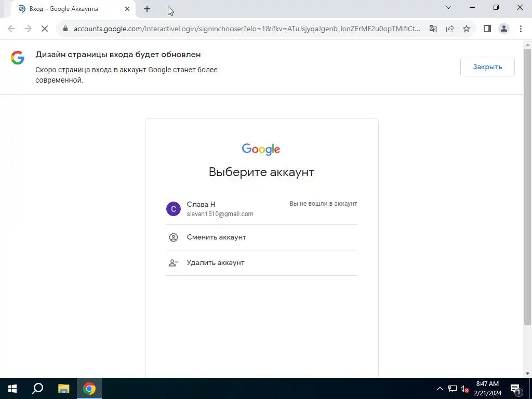Click the Chrome taskbar icon
Viewport: 532px width, 399px height.
coord(89,389)
